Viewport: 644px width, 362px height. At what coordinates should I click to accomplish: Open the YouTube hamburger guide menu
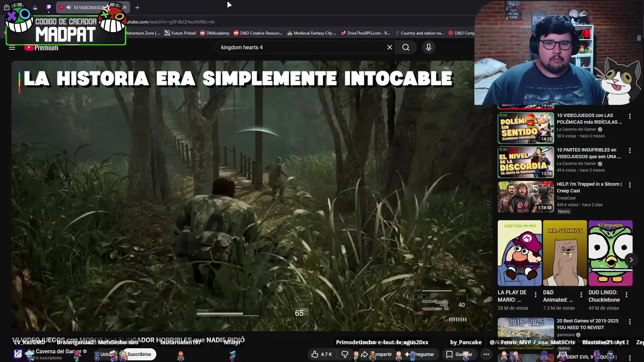point(12,48)
